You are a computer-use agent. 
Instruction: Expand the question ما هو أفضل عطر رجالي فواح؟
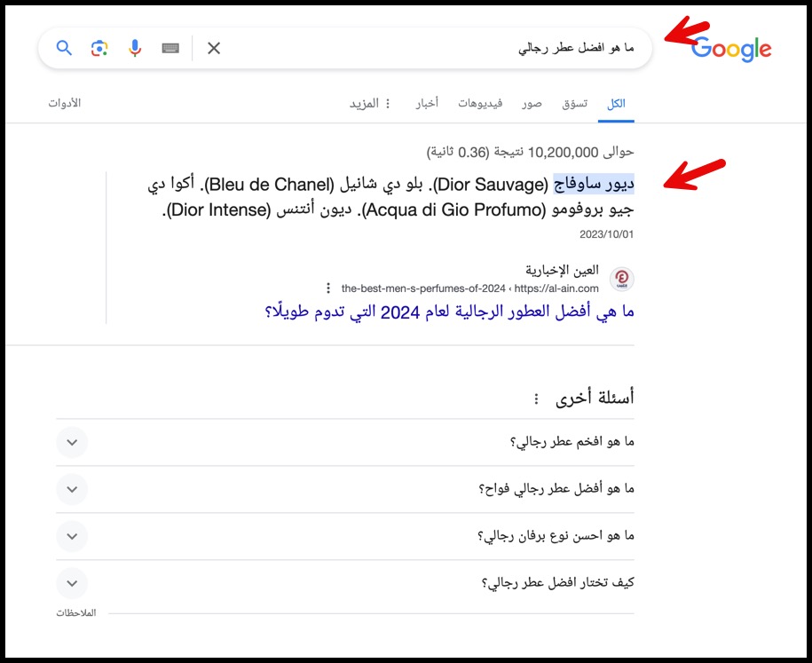coord(72,489)
